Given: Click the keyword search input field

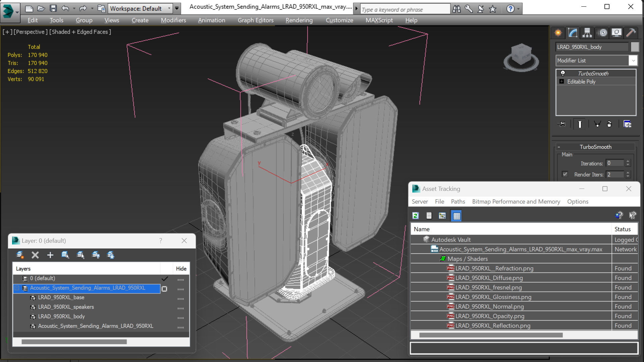Looking at the screenshot, I should [x=405, y=9].
